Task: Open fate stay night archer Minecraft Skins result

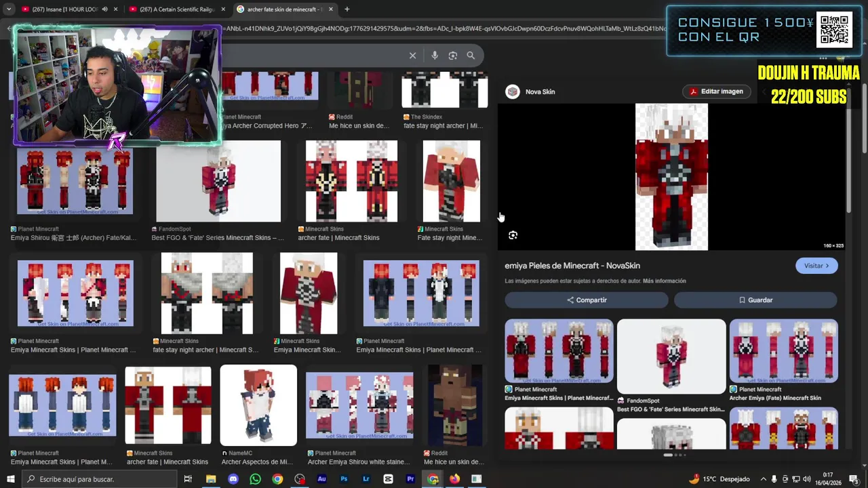Action: (x=207, y=293)
